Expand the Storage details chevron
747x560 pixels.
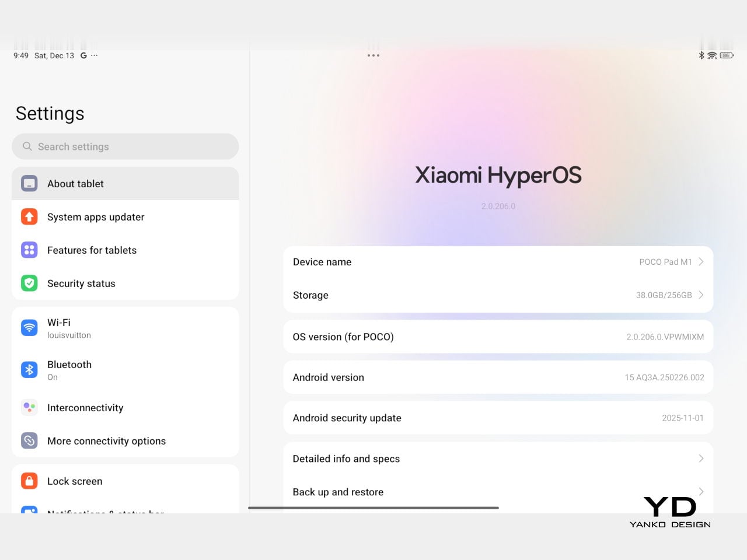pos(701,295)
